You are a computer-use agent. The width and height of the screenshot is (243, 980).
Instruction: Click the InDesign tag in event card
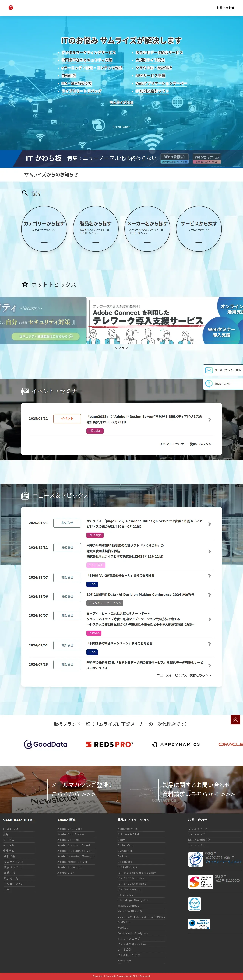(x=95, y=431)
